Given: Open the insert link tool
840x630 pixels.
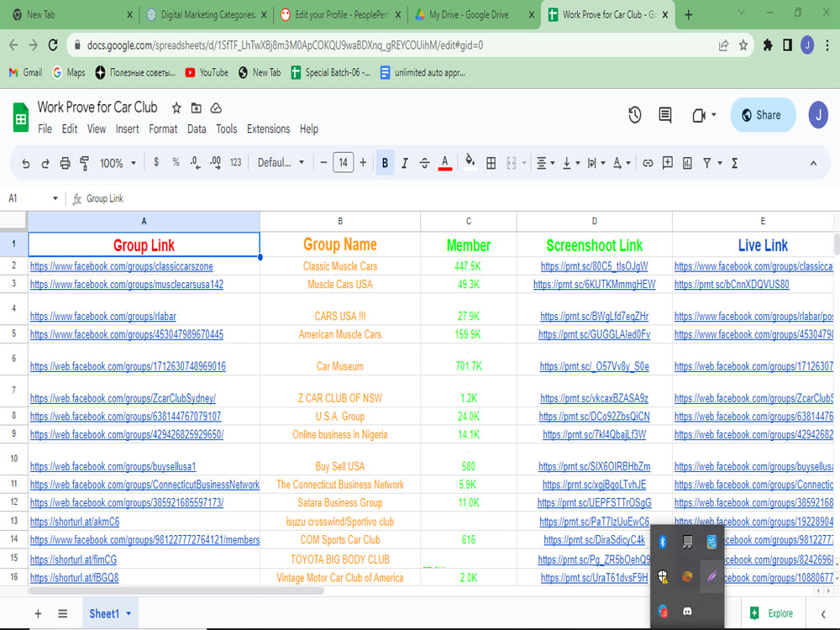Looking at the screenshot, I should (x=648, y=163).
